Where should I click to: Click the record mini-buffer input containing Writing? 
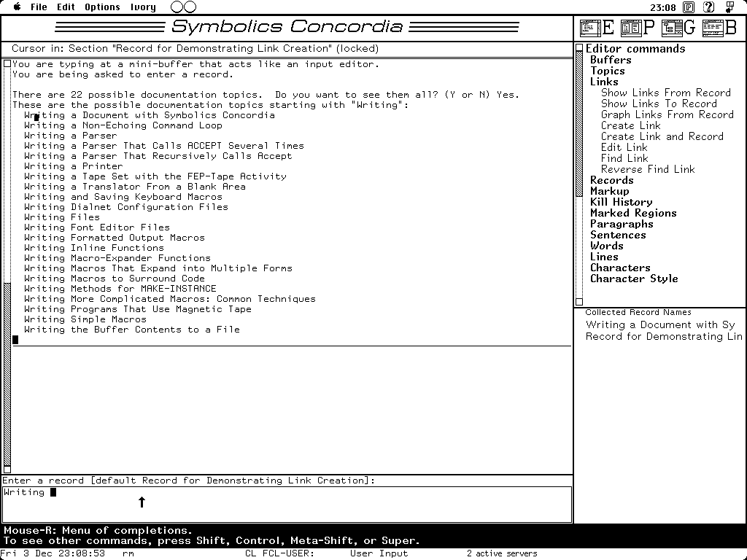287,505
